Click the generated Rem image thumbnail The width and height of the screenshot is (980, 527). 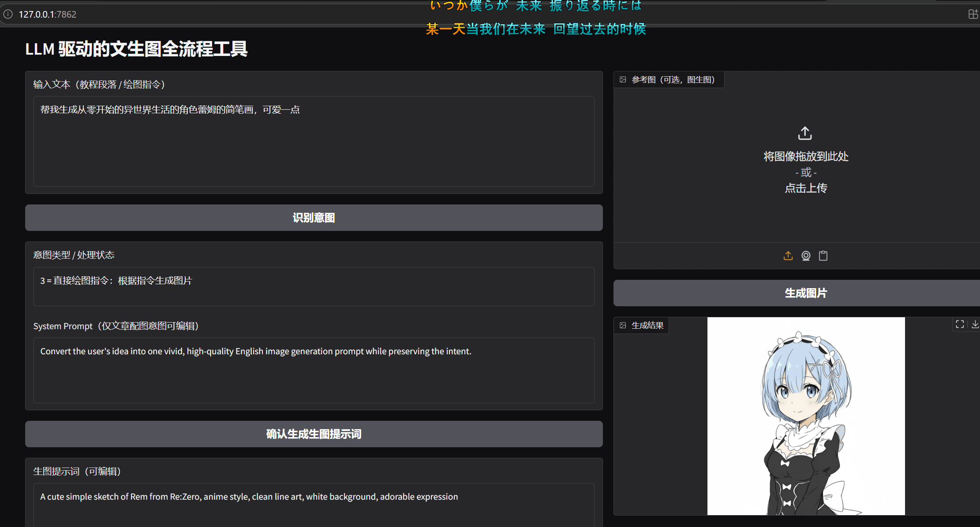806,416
